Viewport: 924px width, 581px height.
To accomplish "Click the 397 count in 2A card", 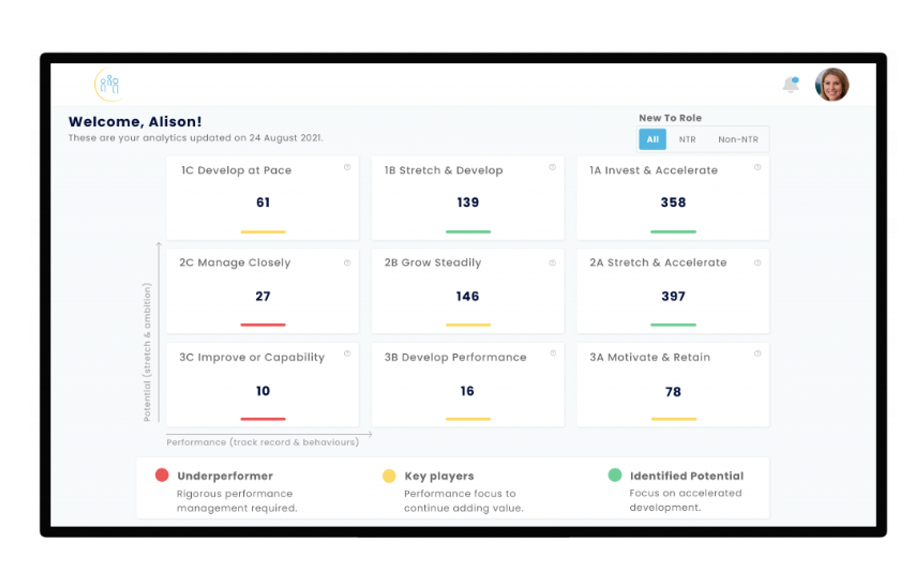I will [x=673, y=296].
